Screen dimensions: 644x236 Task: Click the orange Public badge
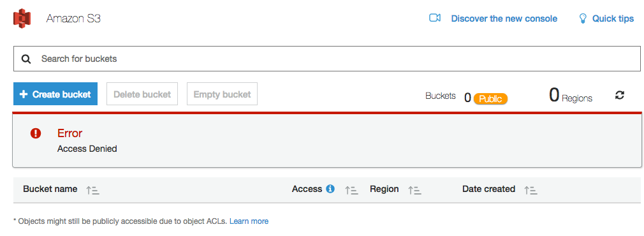point(490,99)
